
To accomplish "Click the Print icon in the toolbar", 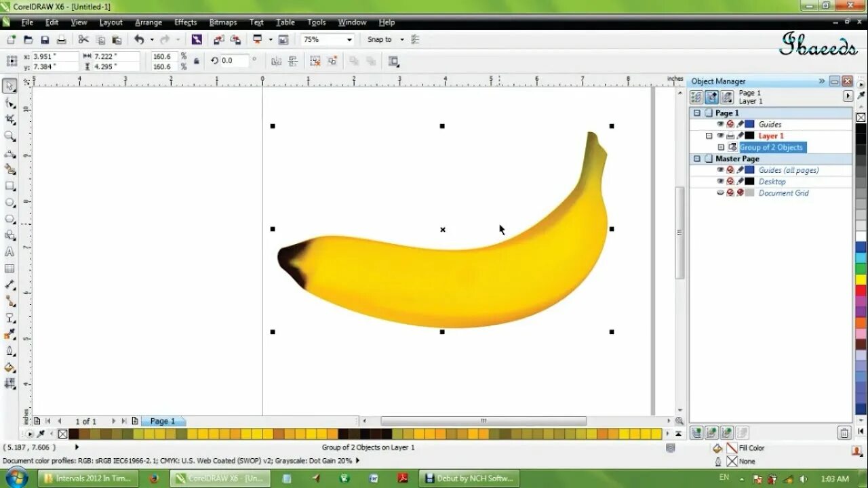I will [x=61, y=40].
